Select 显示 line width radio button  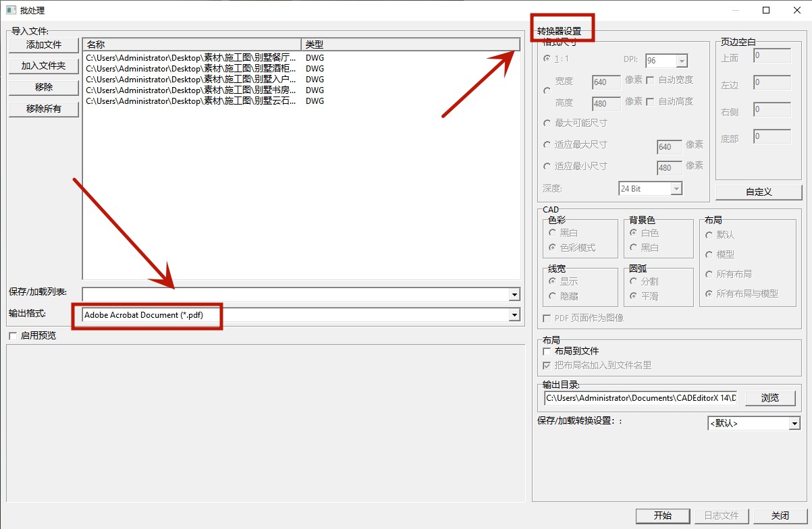[x=552, y=281]
